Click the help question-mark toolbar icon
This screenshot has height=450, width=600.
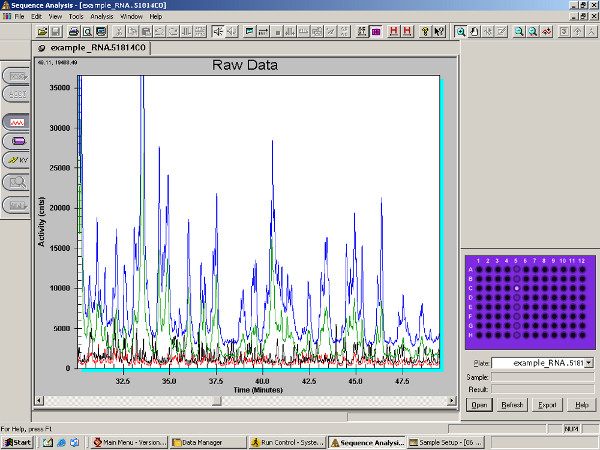pos(438,31)
